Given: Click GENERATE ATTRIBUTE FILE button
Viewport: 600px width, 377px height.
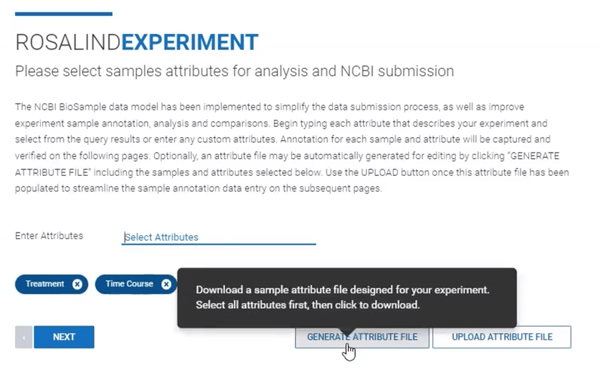Looking at the screenshot, I should click(x=362, y=337).
